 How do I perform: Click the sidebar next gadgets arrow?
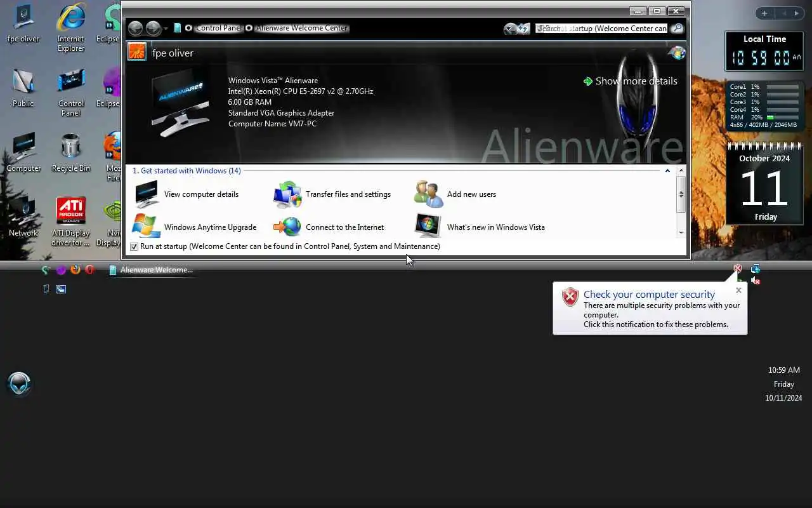[797, 13]
